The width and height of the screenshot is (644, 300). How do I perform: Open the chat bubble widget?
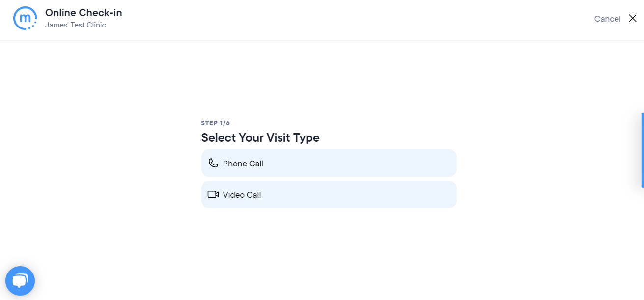[20, 281]
